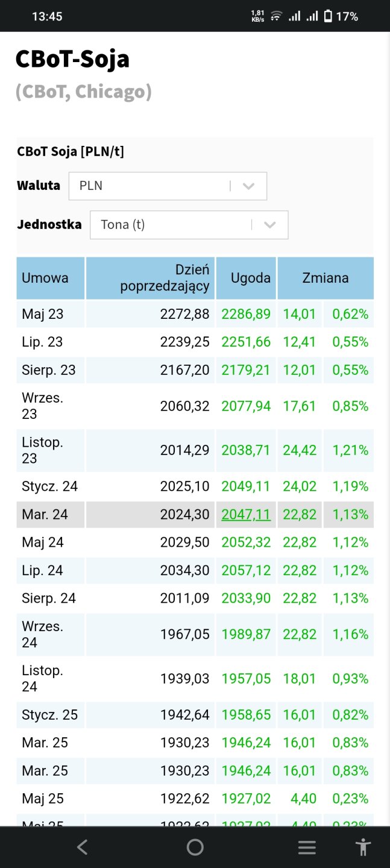Tap the Android back navigation arrow
Viewport: 390px width, 868px height.
83,847
